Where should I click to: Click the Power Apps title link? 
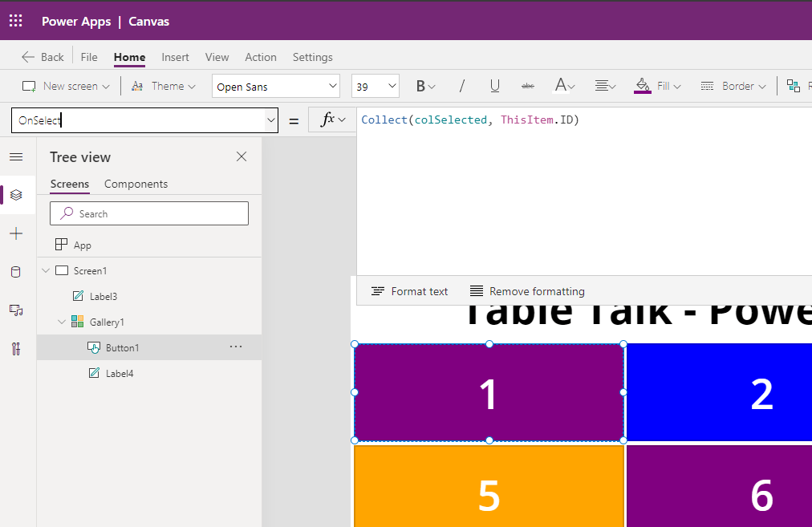pos(76,21)
